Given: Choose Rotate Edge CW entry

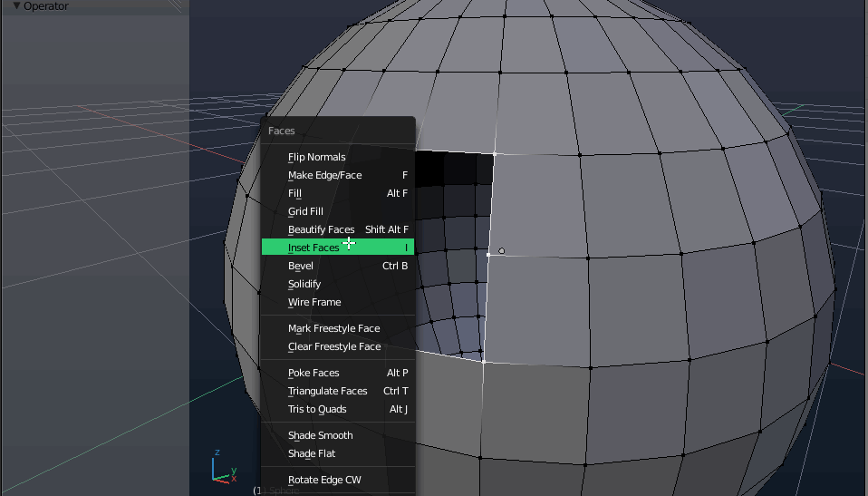Looking at the screenshot, I should (x=338, y=480).
